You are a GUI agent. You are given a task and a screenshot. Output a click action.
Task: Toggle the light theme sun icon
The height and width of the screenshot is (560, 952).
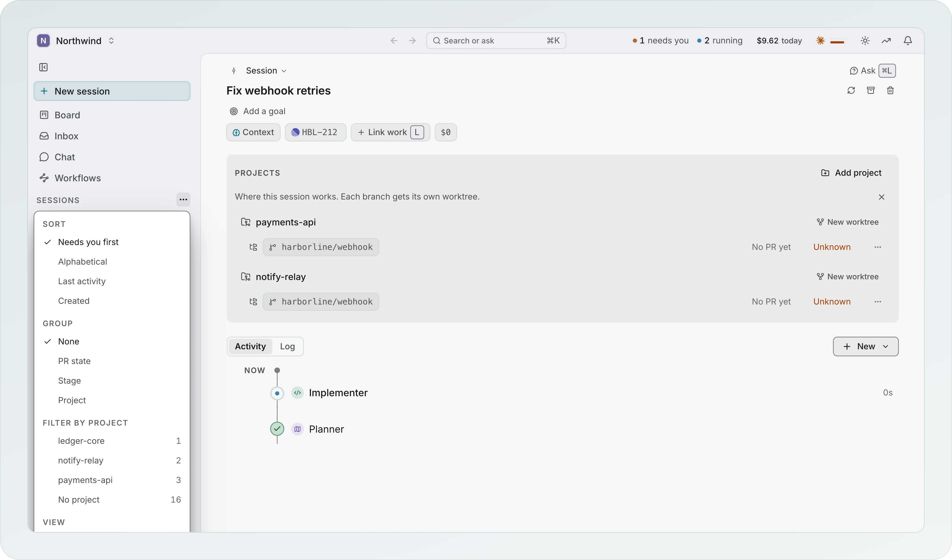[865, 40]
